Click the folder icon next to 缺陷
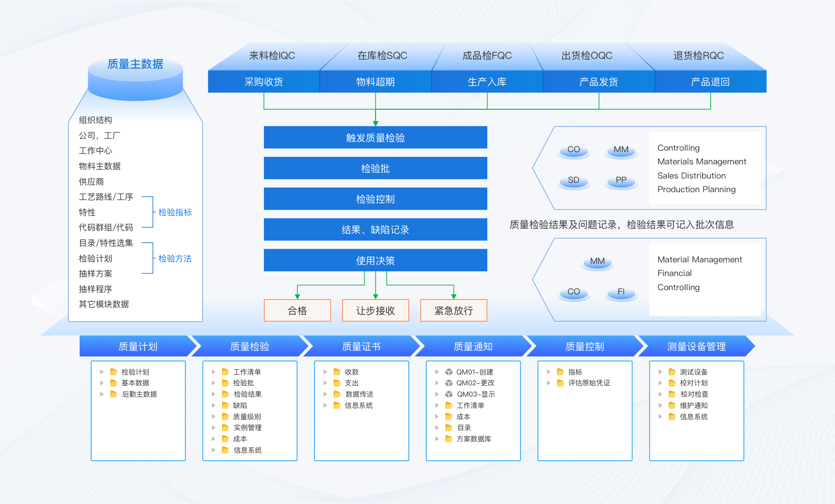The width and height of the screenshot is (835, 504). point(225,406)
